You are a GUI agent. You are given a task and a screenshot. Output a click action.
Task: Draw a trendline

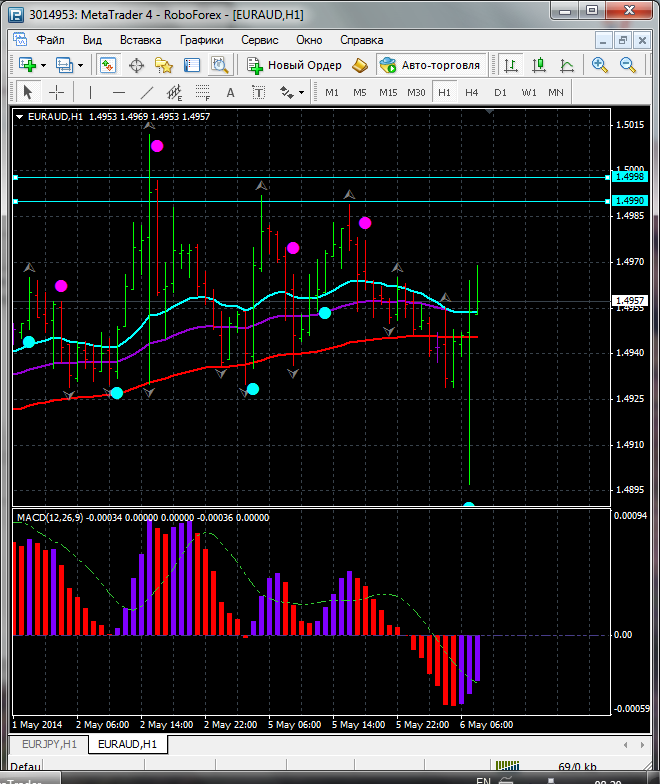pos(146,92)
